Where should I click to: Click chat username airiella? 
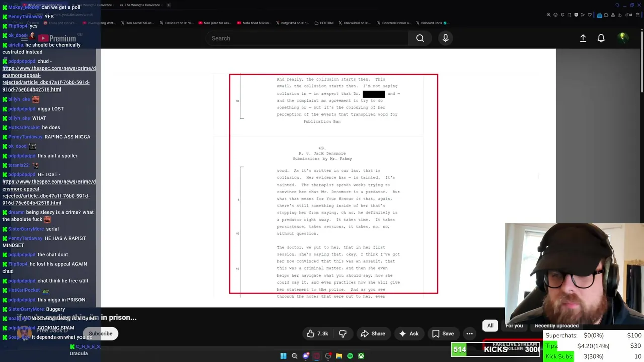coord(16,45)
